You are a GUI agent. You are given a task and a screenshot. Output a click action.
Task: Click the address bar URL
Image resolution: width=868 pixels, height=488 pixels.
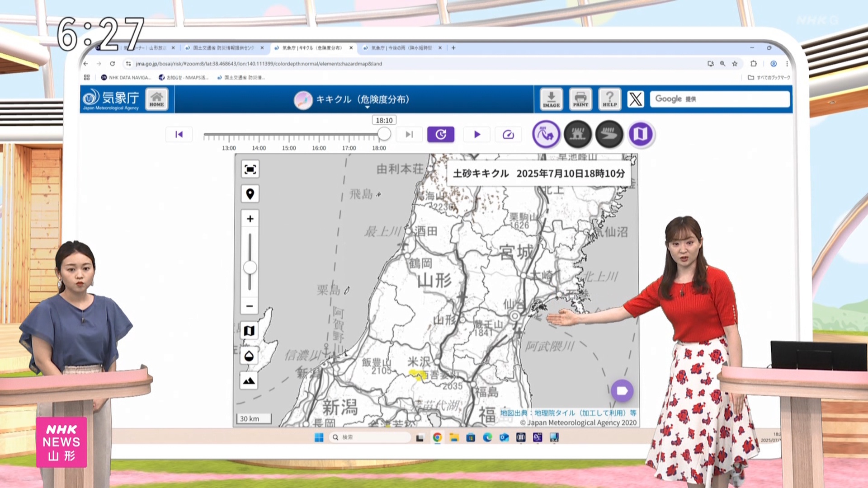259,64
